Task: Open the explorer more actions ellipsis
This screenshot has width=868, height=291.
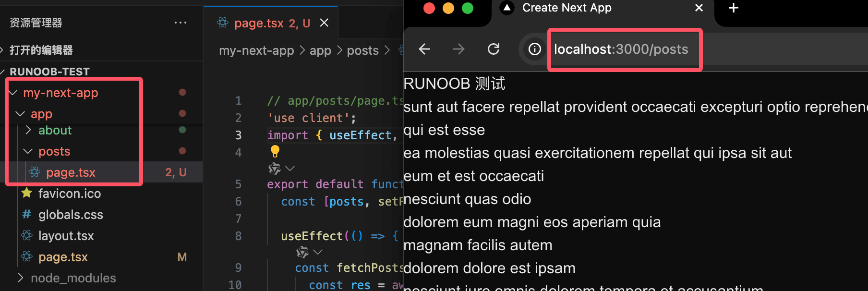Action: [x=181, y=23]
